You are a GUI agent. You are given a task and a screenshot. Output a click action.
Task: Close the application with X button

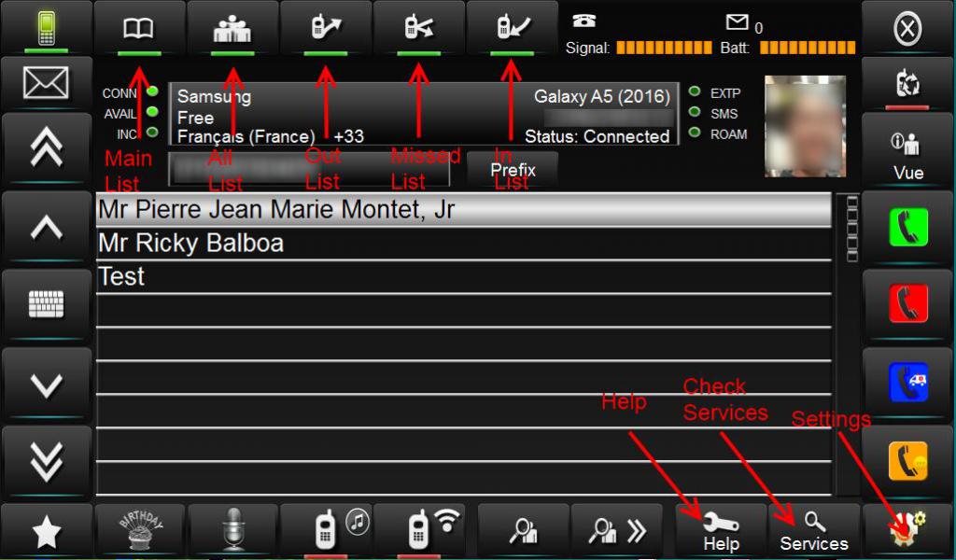pos(907,28)
